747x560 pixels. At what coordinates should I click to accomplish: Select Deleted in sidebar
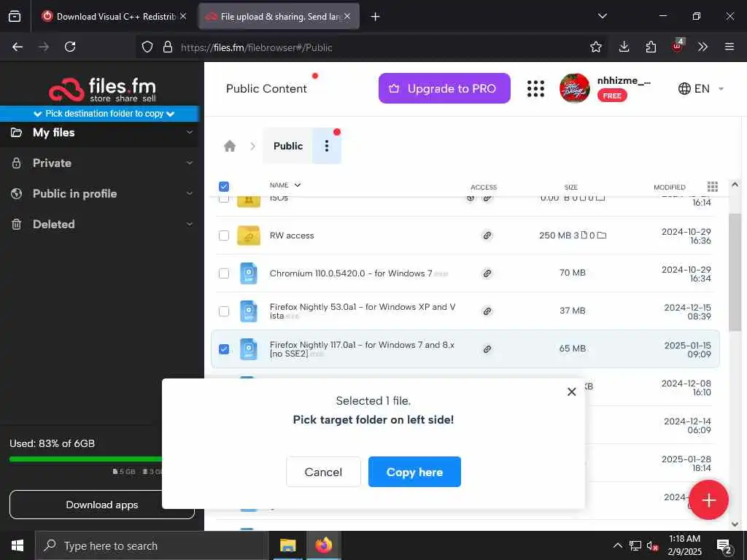54,224
